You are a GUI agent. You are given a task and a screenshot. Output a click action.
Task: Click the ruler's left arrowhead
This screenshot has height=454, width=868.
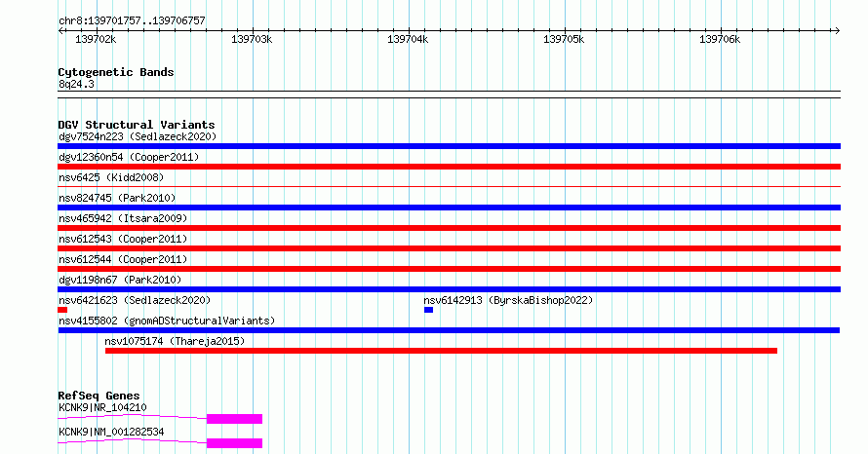point(60,30)
